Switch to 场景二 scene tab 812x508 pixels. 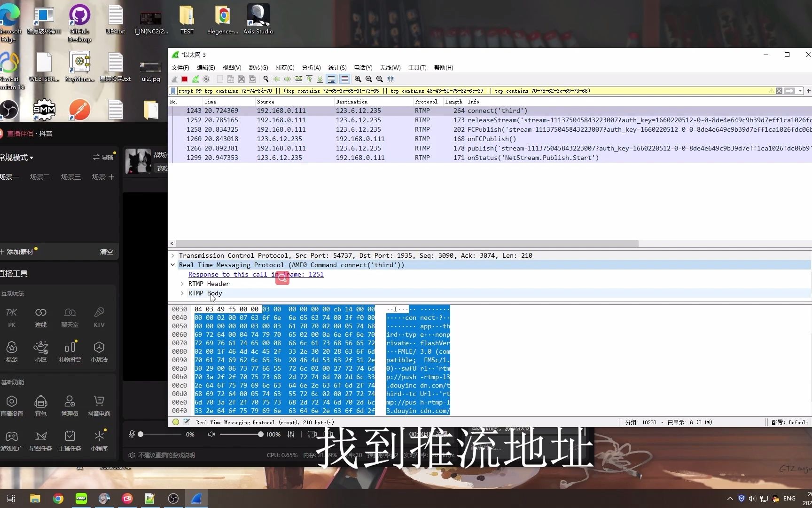click(39, 177)
